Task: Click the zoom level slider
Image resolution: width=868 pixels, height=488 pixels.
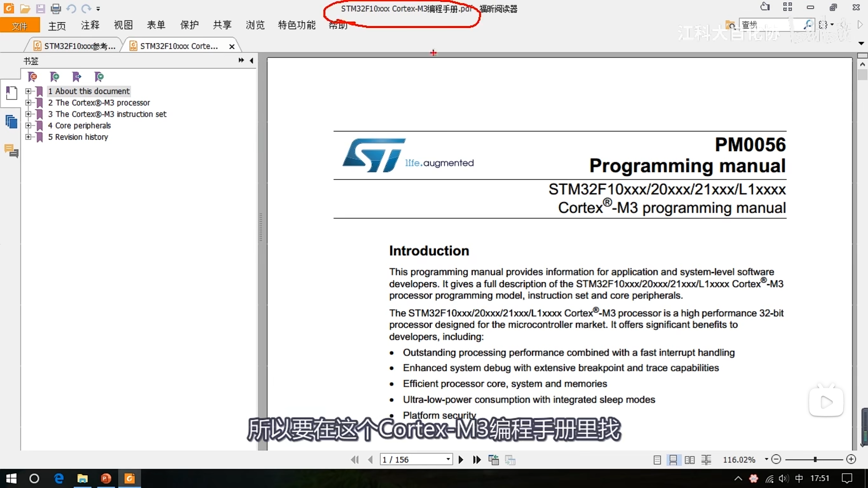Action: 815,460
